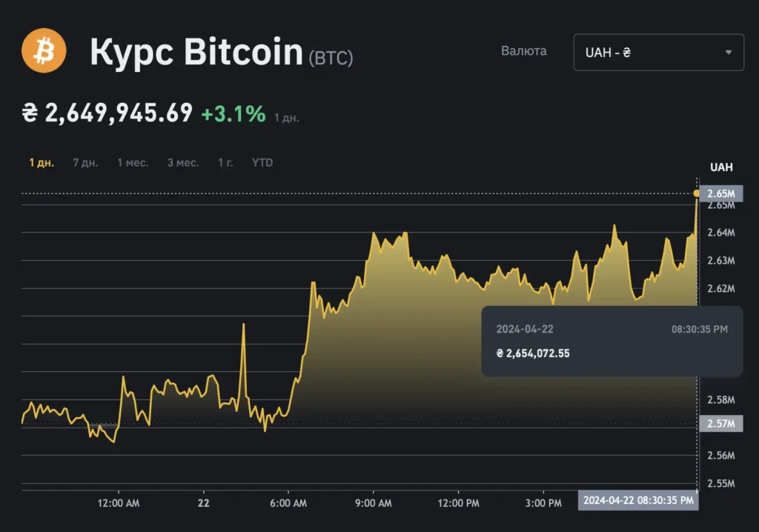Click the dropdown chevron next to UAH - ₴
Viewport: 759px width, 532px height.
tap(728, 52)
